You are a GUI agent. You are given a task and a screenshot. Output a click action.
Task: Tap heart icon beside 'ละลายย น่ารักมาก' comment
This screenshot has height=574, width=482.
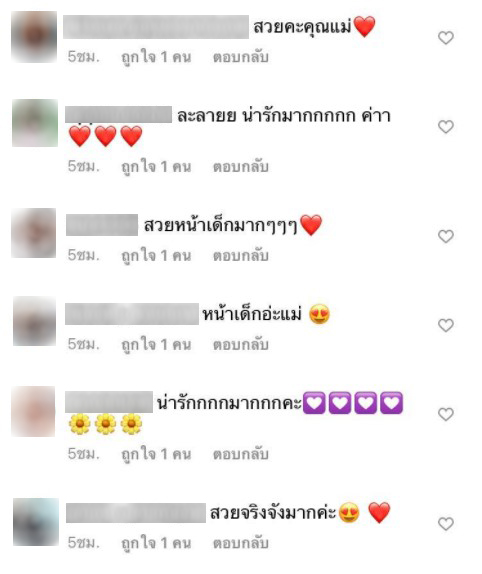(x=445, y=127)
